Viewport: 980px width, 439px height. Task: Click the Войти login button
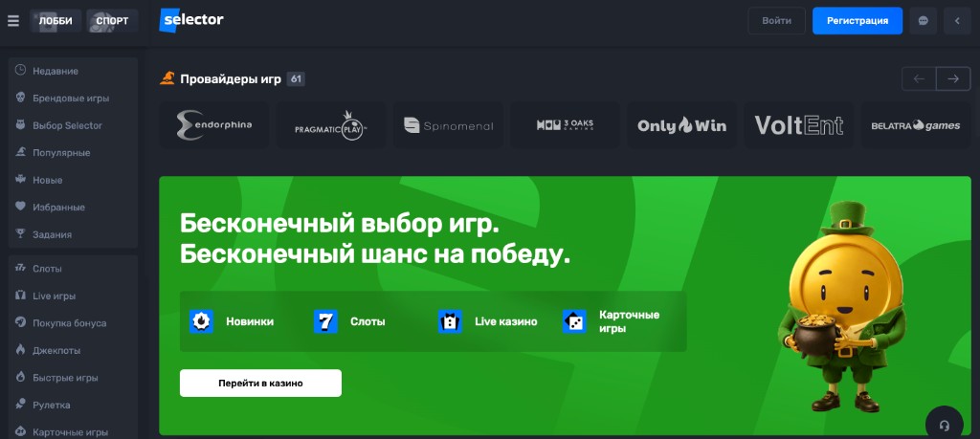(x=776, y=21)
